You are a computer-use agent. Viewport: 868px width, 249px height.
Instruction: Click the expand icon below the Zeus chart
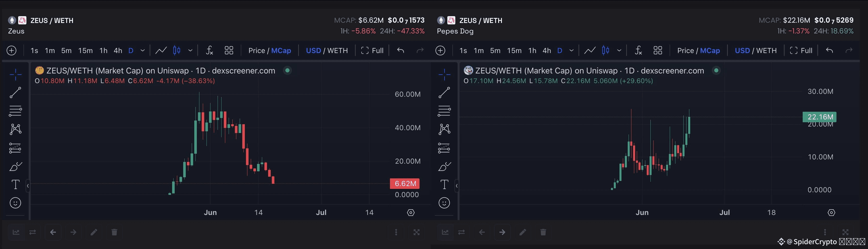pyautogui.click(x=416, y=232)
